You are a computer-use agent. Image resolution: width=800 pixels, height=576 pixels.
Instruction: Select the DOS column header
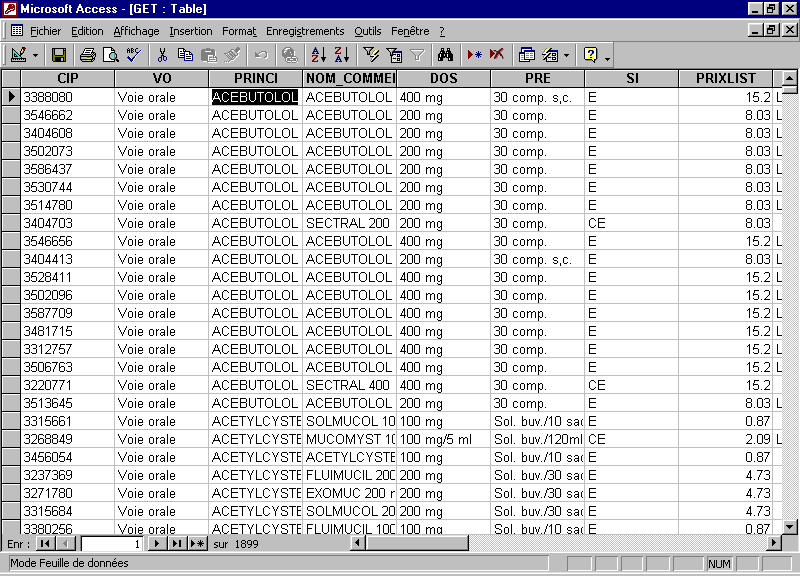[443, 79]
